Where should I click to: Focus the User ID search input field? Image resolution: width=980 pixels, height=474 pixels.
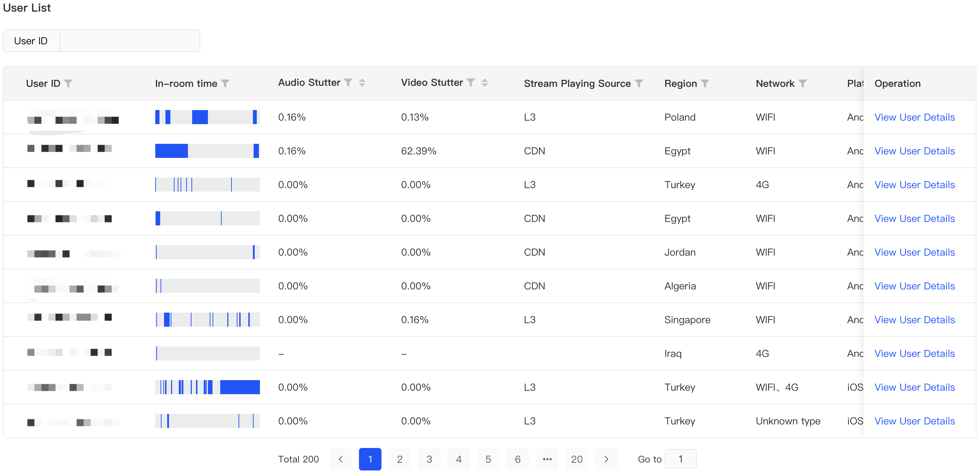click(x=130, y=41)
